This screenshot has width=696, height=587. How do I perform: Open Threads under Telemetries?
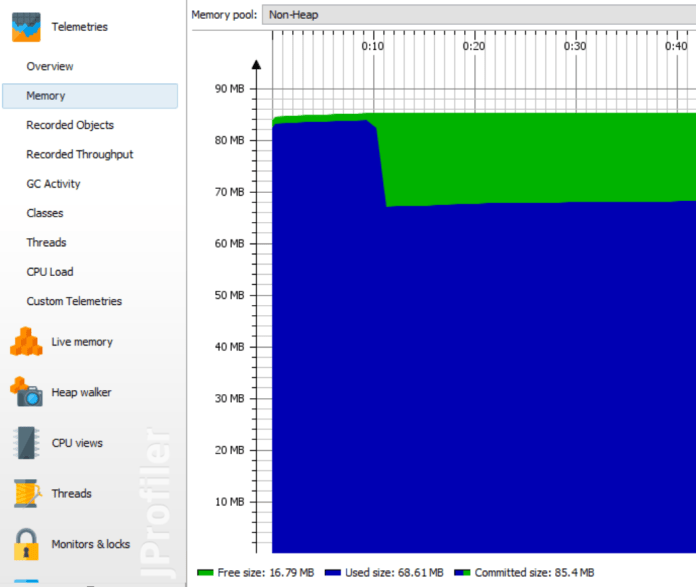(x=46, y=242)
